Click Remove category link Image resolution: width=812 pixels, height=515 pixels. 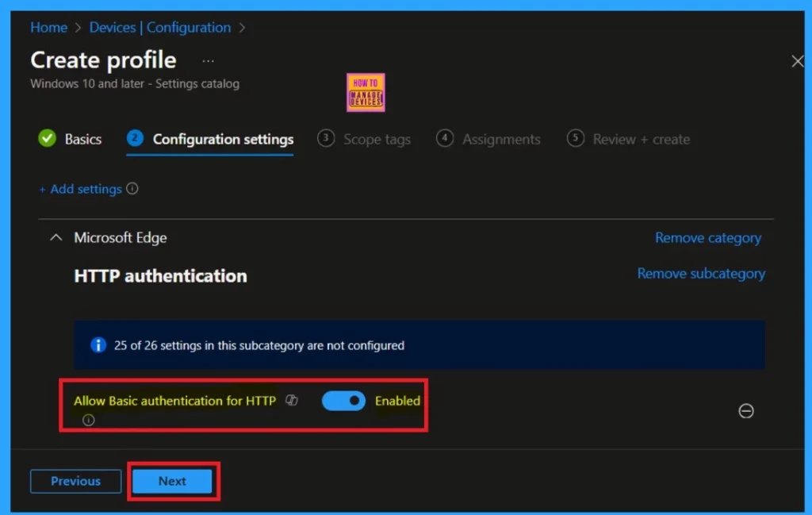click(x=708, y=238)
